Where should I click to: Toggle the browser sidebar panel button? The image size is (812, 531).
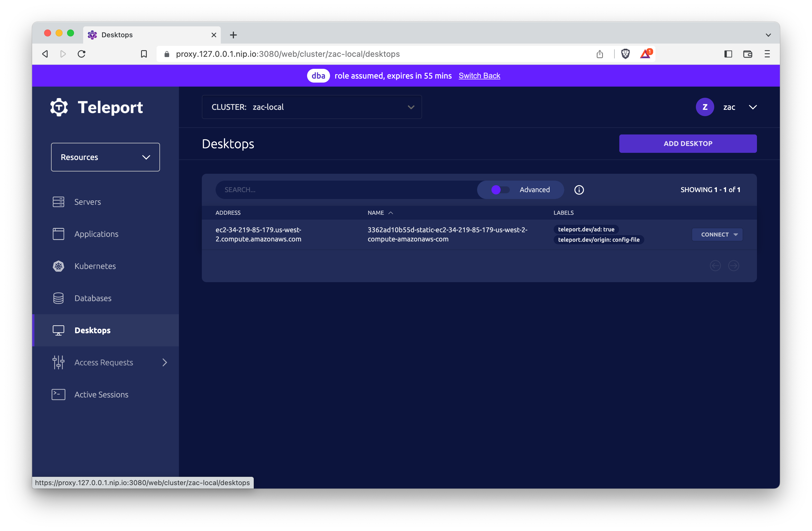tap(728, 54)
